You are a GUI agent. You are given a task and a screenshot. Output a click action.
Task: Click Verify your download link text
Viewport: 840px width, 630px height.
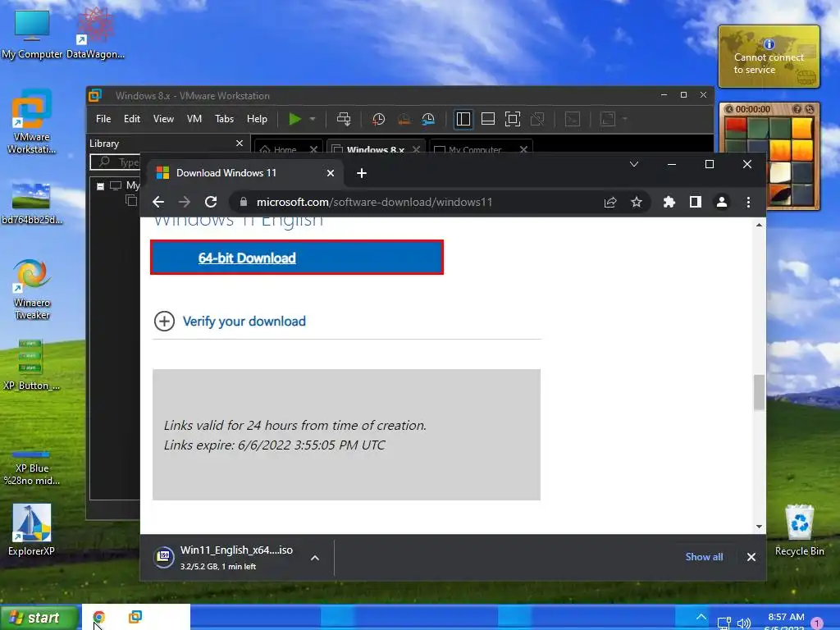(244, 322)
